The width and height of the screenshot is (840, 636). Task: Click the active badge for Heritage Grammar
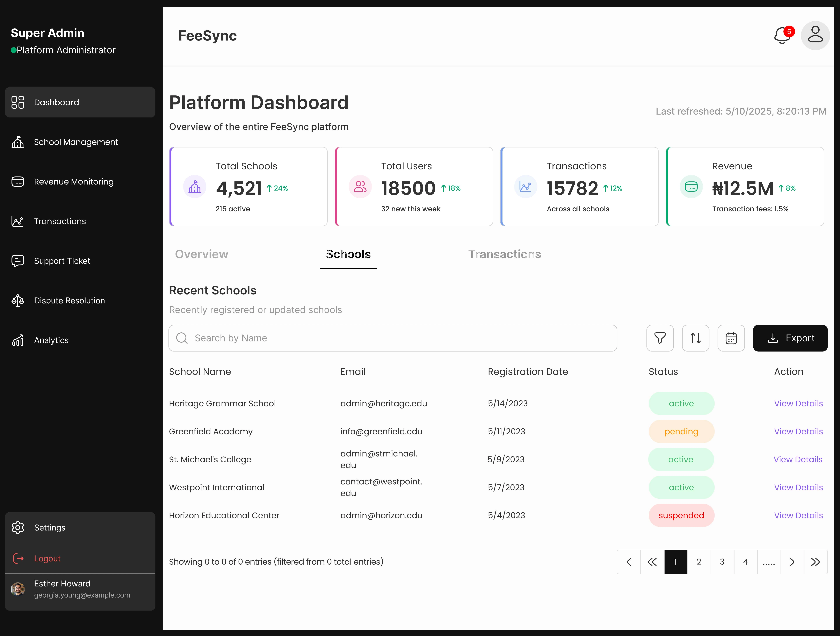coord(681,403)
